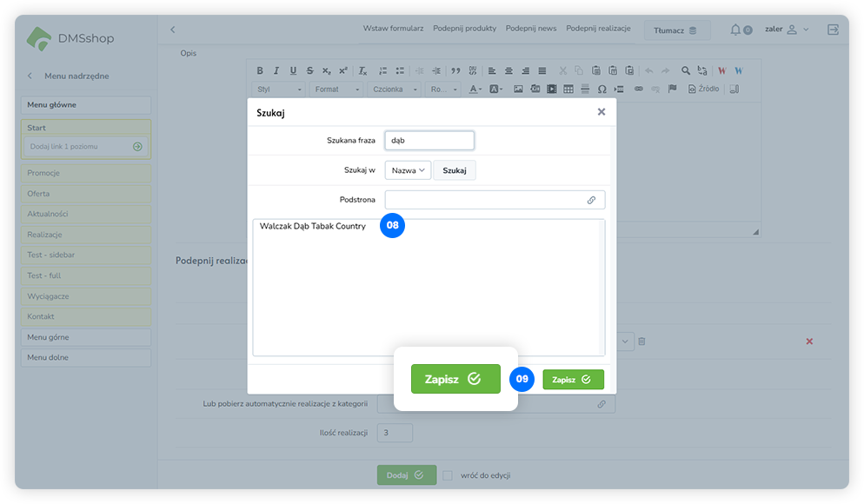Click the Szukaj search button
This screenshot has width=864, height=504.
[x=454, y=170]
